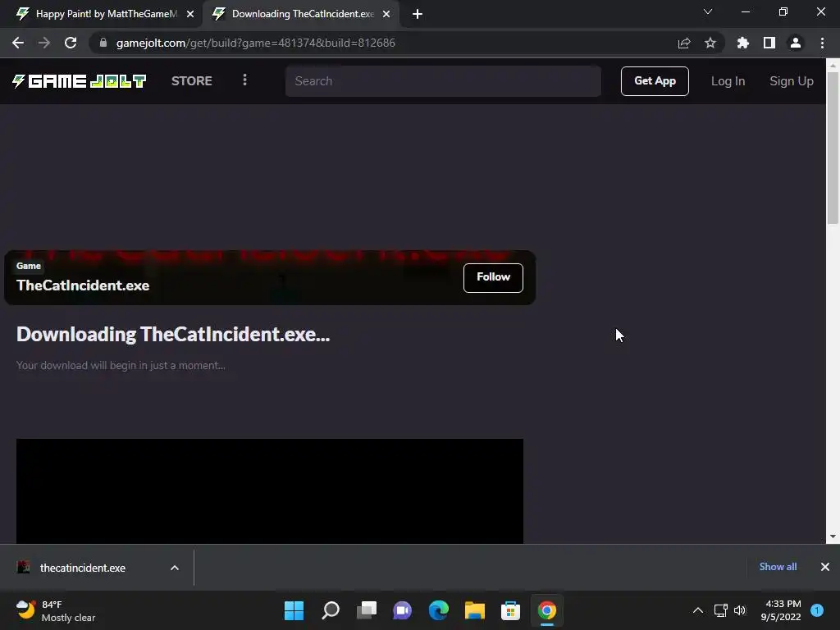Image resolution: width=840 pixels, height=630 pixels.
Task: Click Chrome icon on taskbar
Action: [547, 610]
